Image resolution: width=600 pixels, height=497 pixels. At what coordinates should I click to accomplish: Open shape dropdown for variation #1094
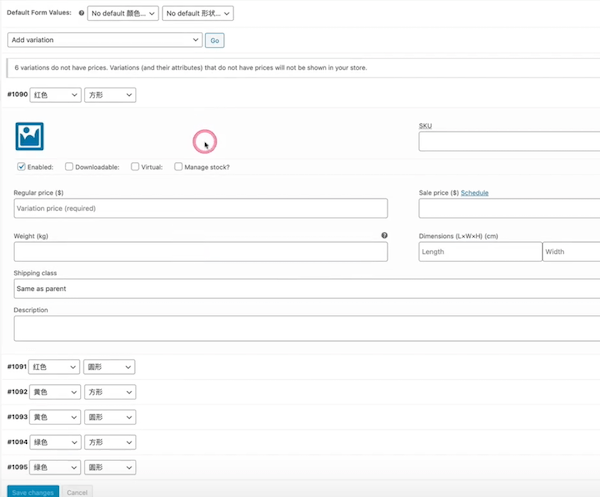coord(109,442)
